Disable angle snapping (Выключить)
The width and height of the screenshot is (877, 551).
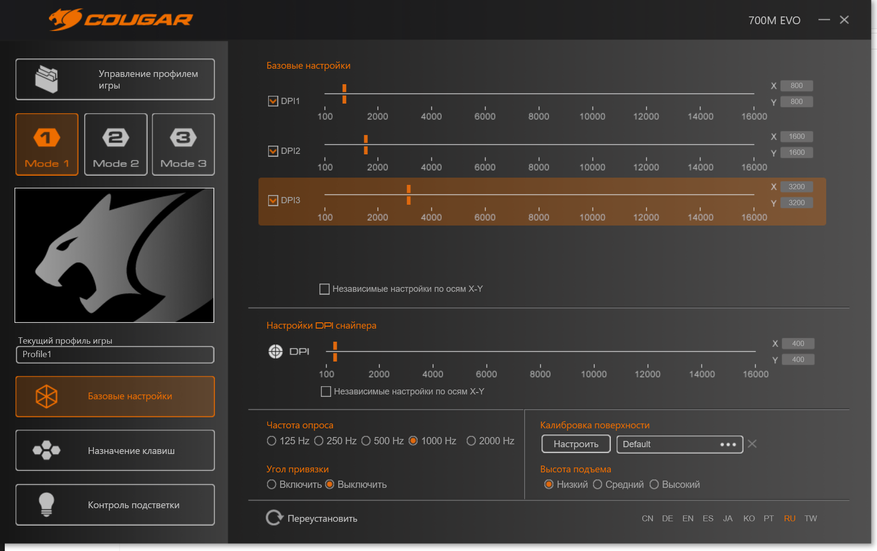coord(330,484)
